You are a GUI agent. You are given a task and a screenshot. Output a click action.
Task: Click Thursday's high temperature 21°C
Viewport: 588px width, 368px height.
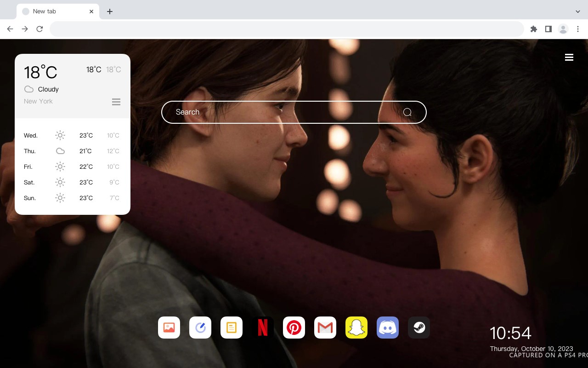pyautogui.click(x=86, y=151)
